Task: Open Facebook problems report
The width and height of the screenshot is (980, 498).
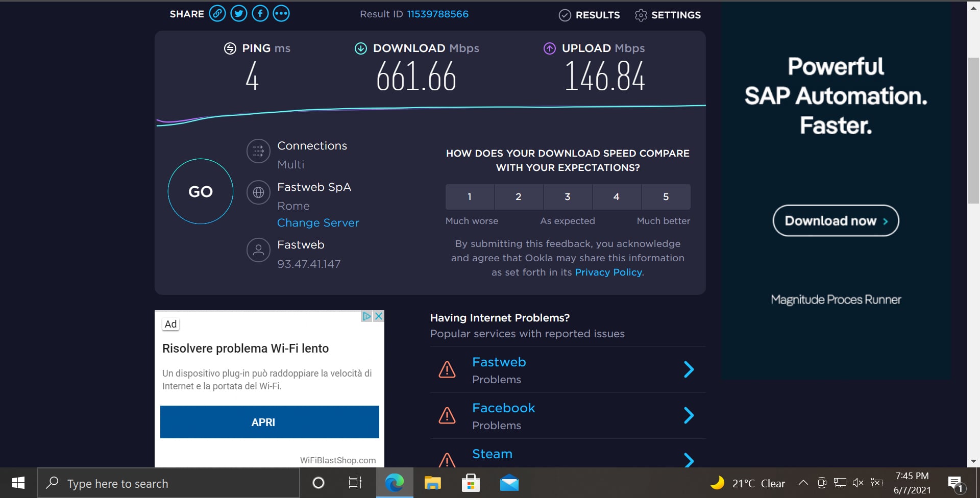Action: click(x=504, y=408)
